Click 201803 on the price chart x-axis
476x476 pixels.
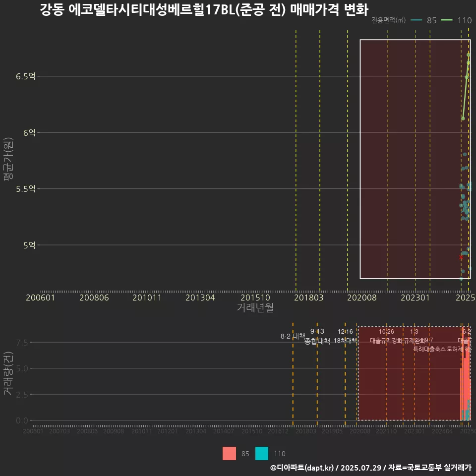308,297
